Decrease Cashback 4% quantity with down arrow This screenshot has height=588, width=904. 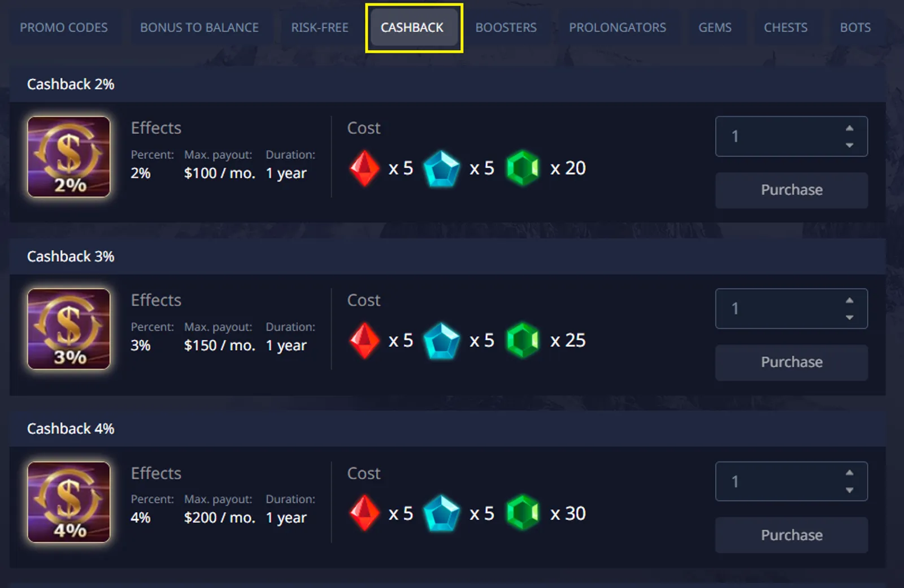[849, 490]
